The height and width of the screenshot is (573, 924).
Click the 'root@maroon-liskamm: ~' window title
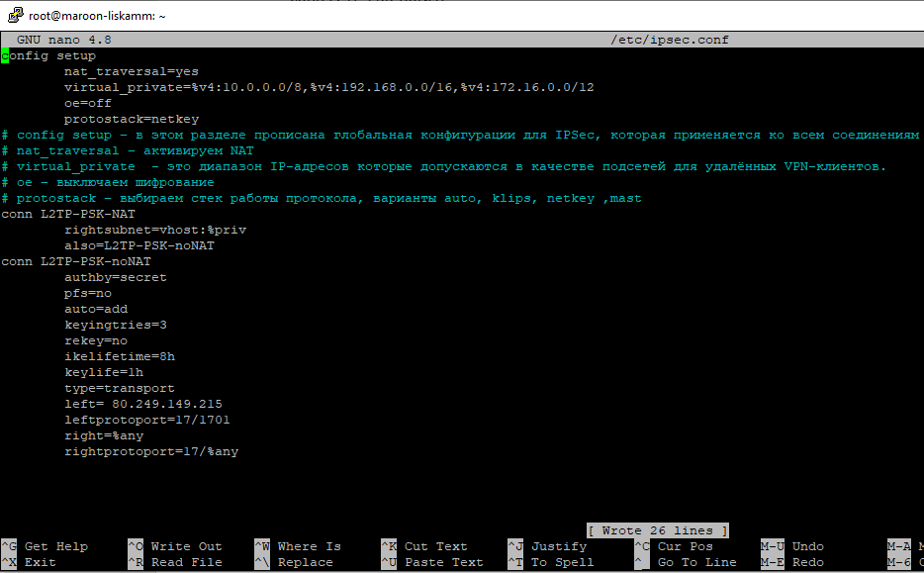click(x=97, y=16)
